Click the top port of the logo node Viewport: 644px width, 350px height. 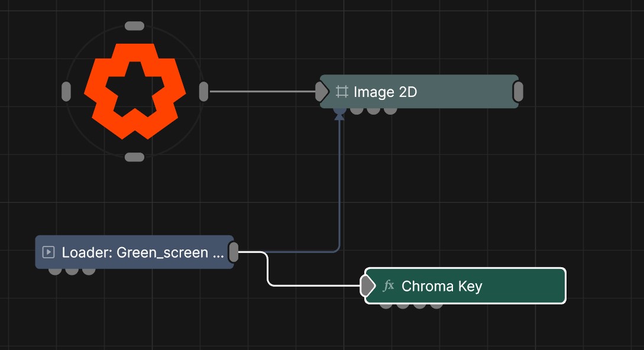(134, 25)
